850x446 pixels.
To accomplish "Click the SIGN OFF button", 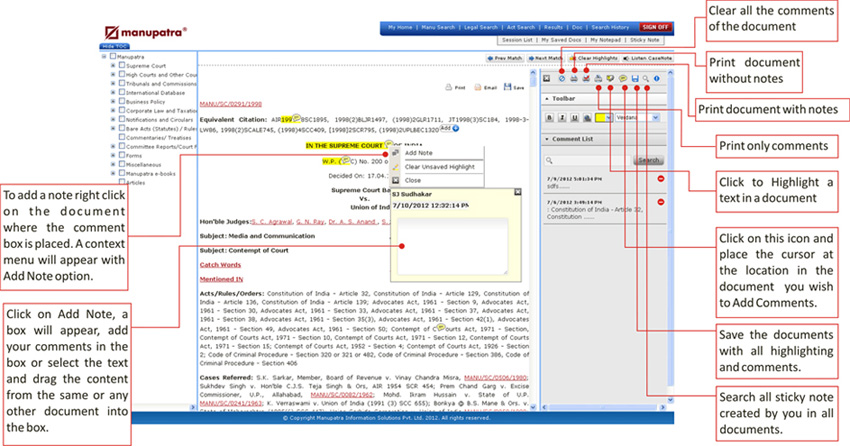I will pyautogui.click(x=655, y=27).
